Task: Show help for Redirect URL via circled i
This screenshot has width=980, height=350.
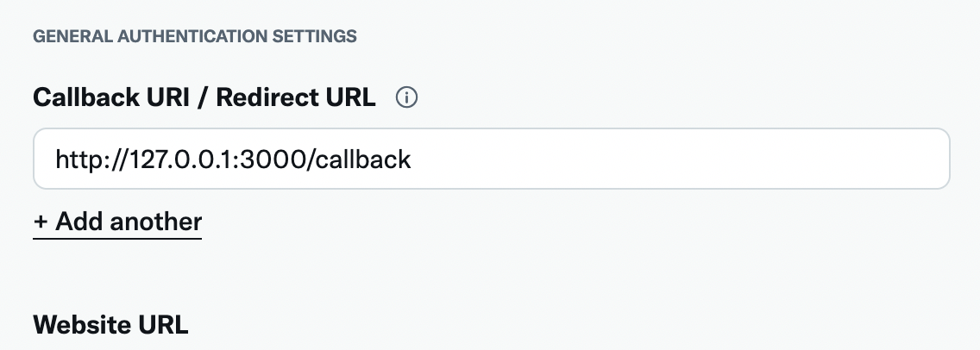Action: 406,97
